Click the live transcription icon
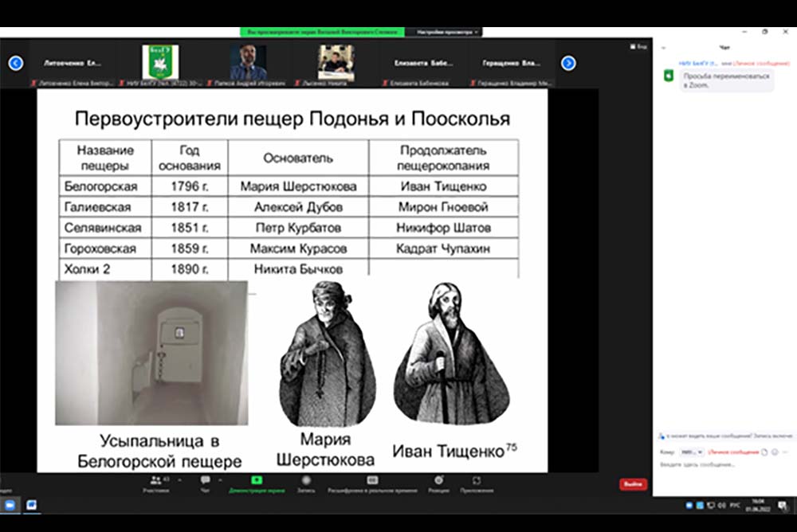The height and width of the screenshot is (532, 797). tap(372, 480)
